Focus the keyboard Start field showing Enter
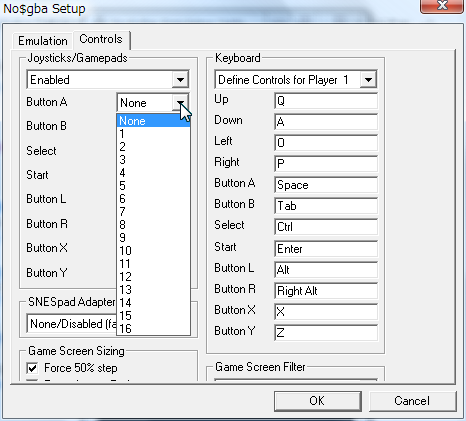 click(x=326, y=249)
